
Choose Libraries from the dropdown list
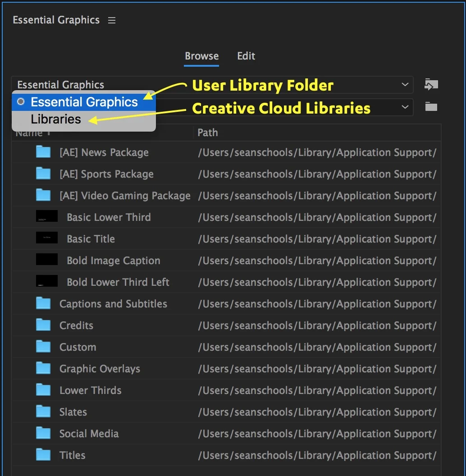pos(84,119)
